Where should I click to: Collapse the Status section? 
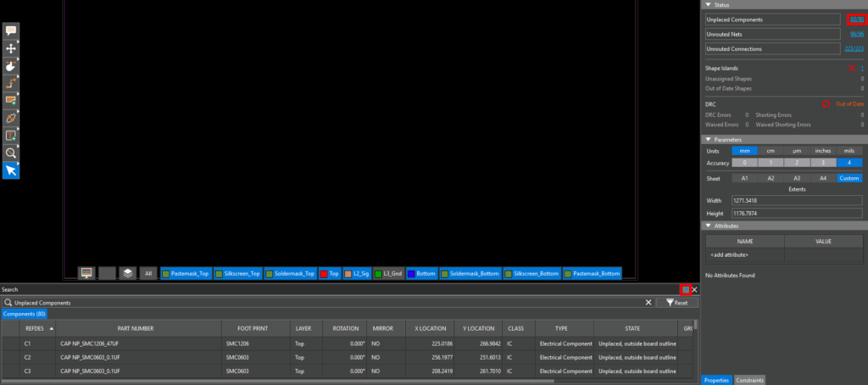click(708, 4)
